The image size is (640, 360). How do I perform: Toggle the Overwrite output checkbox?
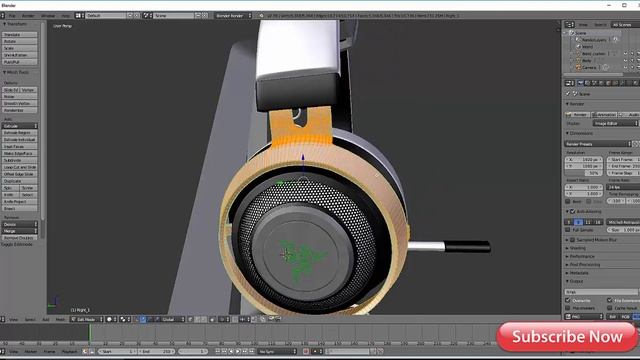pos(568,300)
